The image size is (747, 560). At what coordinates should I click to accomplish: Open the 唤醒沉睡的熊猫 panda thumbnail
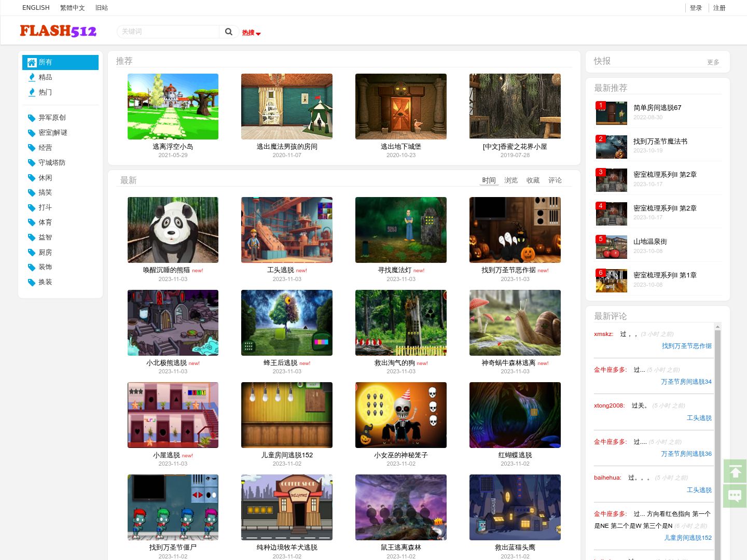(173, 230)
